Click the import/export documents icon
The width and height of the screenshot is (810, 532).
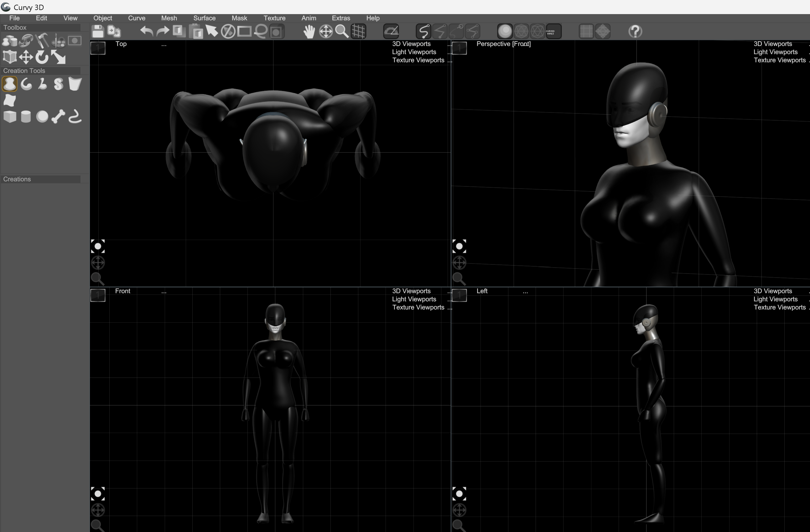(x=114, y=32)
